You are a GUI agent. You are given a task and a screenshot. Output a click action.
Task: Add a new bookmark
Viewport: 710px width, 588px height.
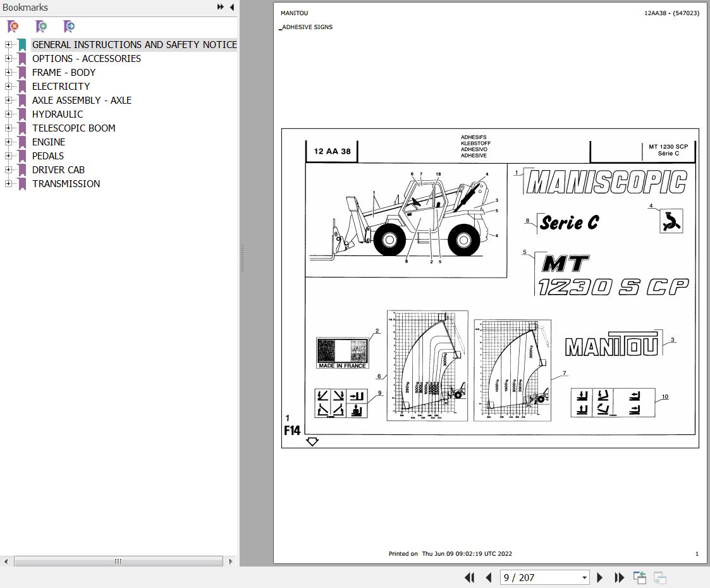pyautogui.click(x=40, y=27)
